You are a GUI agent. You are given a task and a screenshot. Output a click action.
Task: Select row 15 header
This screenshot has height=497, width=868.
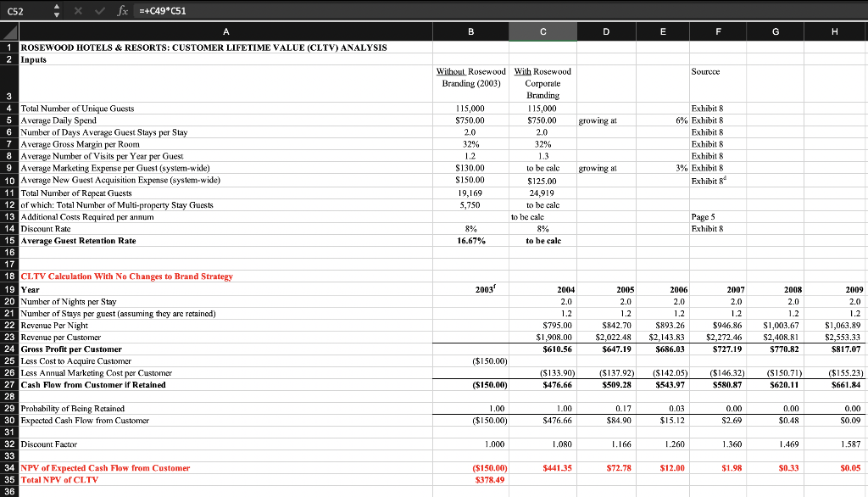tap(9, 241)
